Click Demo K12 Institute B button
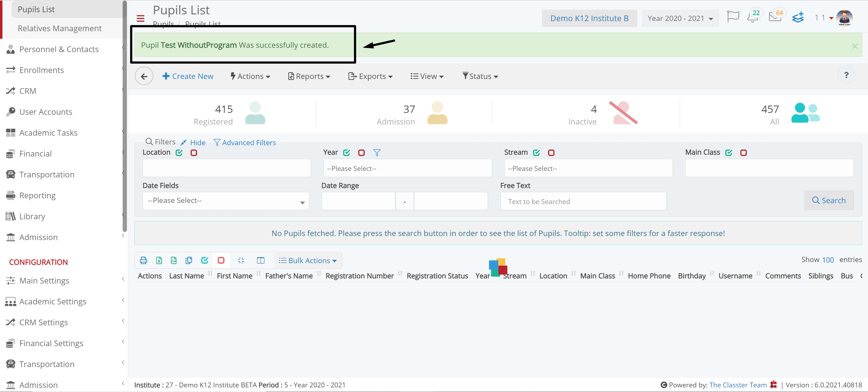The width and height of the screenshot is (868, 392). point(589,18)
